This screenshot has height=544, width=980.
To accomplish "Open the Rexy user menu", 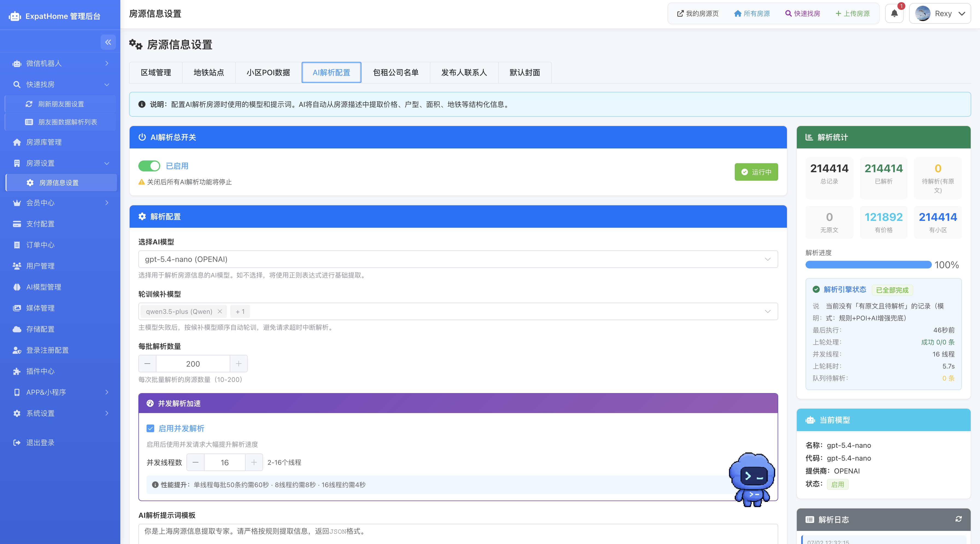I will pos(940,13).
